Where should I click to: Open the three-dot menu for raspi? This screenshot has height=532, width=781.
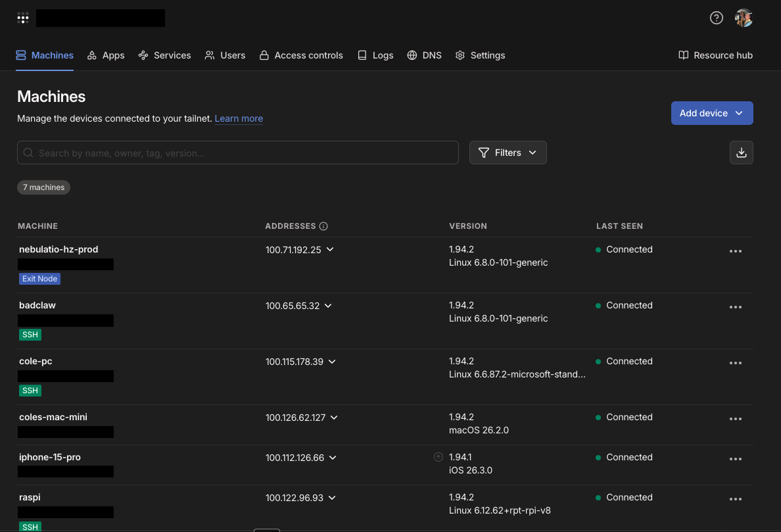pos(736,498)
